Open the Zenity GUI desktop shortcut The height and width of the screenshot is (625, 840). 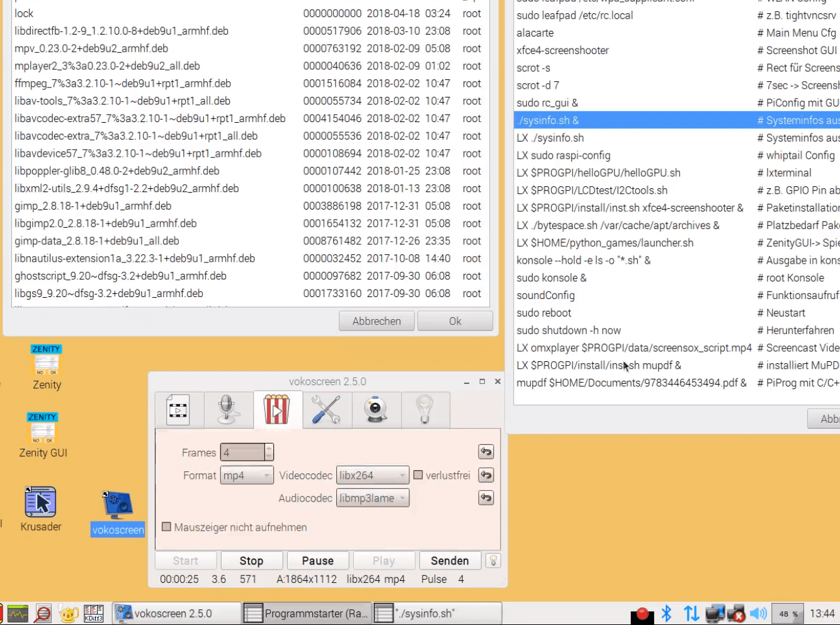[42, 427]
